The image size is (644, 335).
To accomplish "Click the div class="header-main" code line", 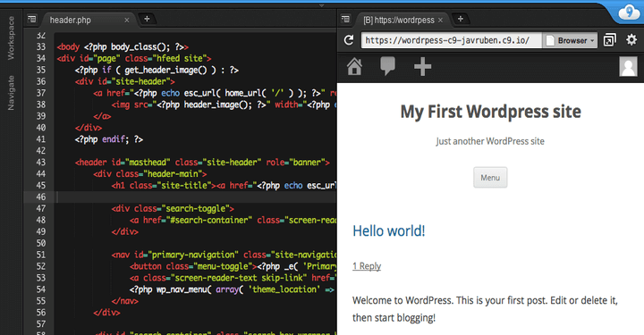I will coord(150,174).
